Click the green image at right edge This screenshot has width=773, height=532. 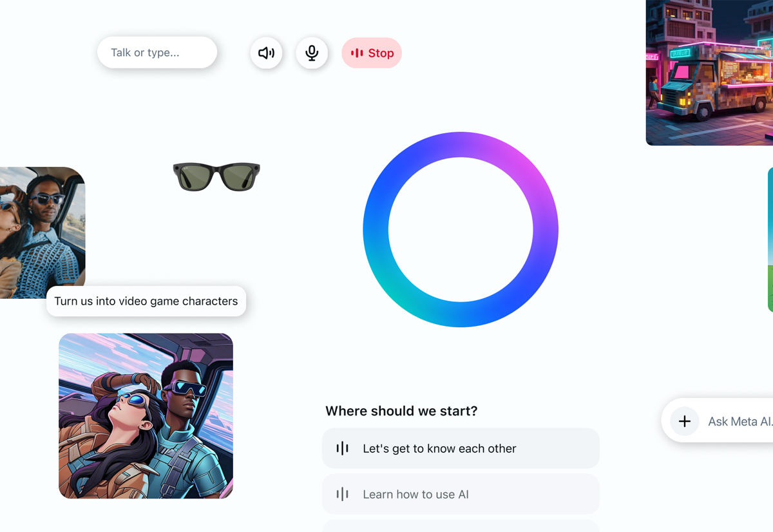click(770, 240)
